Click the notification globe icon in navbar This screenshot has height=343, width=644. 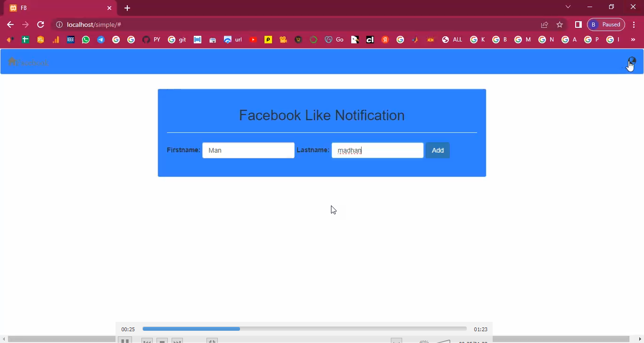(x=632, y=61)
